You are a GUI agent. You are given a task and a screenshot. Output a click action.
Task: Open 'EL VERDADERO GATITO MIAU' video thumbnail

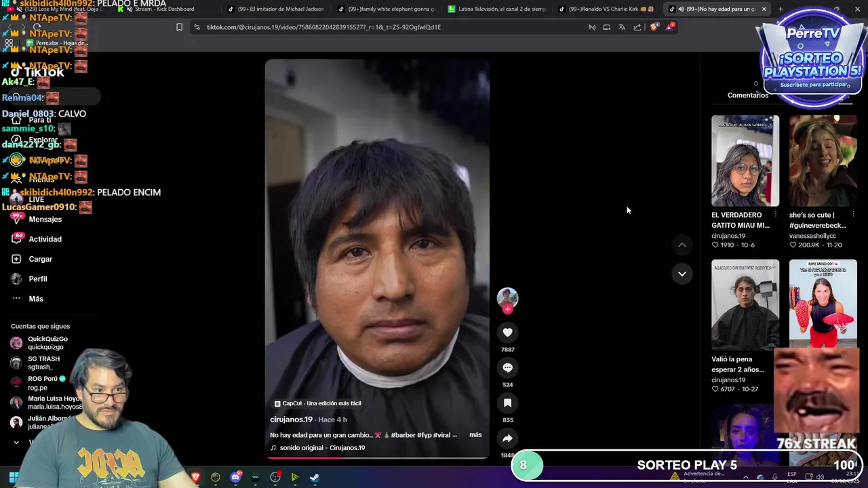click(x=745, y=161)
